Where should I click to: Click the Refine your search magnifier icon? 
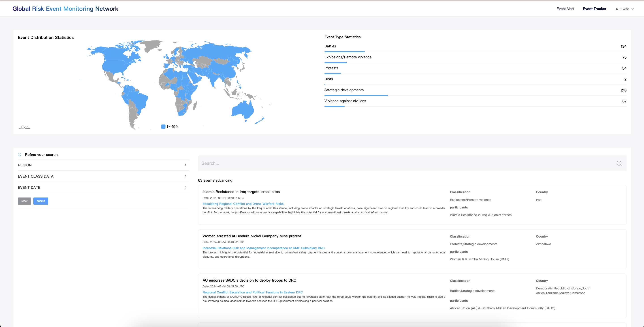[x=20, y=155]
